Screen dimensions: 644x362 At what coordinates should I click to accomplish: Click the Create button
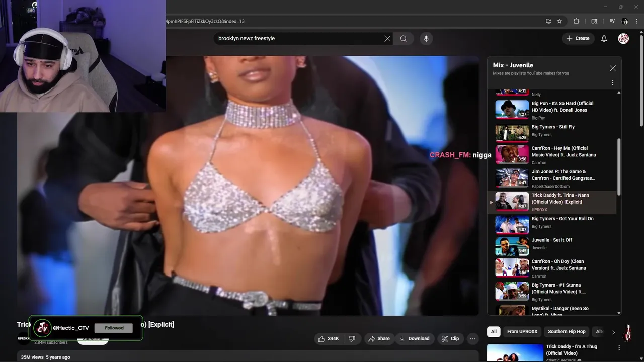(578, 39)
